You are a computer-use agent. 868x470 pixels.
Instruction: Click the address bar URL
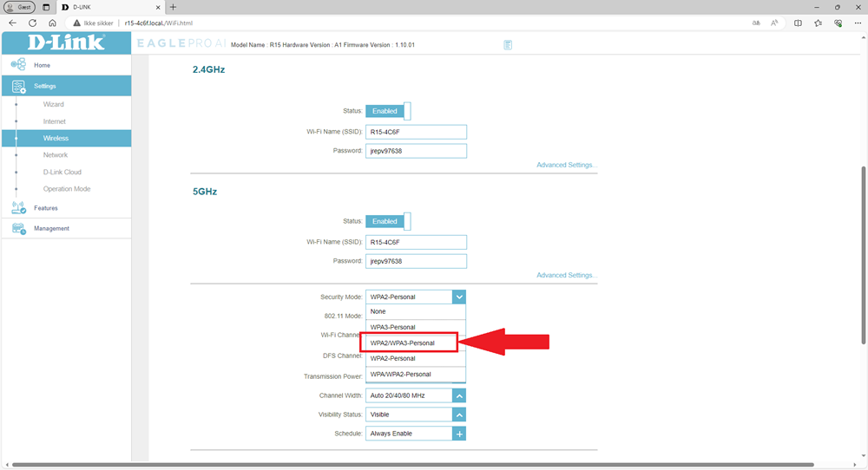158,23
